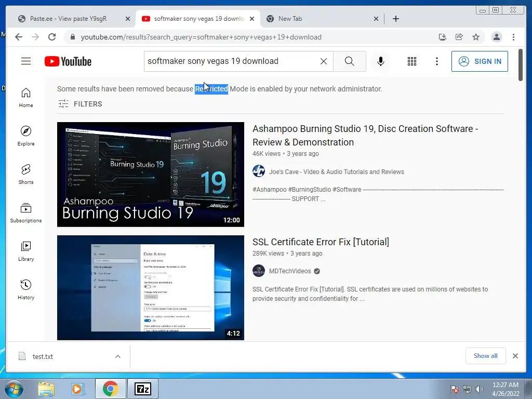Open the YouTube settings three-dot menu
The image size is (532, 399).
coord(436,61)
